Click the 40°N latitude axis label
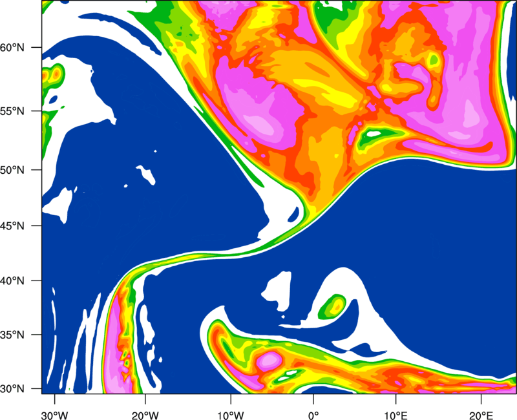This screenshot has height=420, width=517. click(12, 281)
